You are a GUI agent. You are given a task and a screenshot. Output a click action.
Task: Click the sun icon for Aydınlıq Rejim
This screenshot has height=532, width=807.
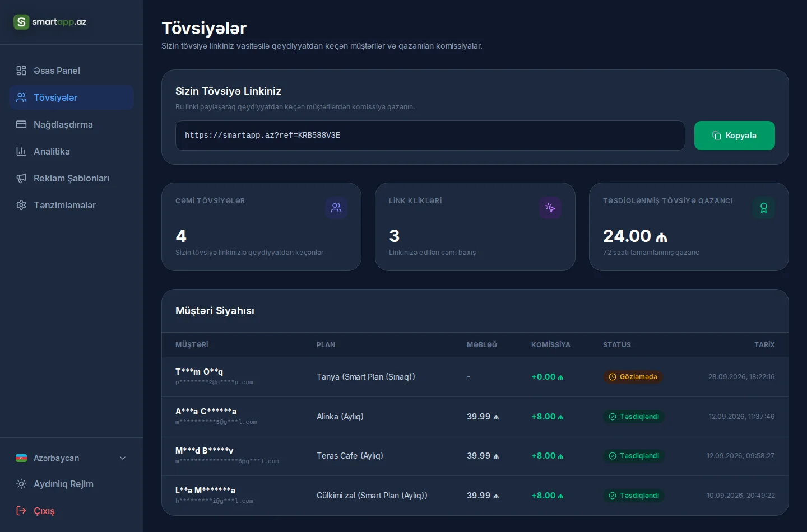click(x=21, y=484)
